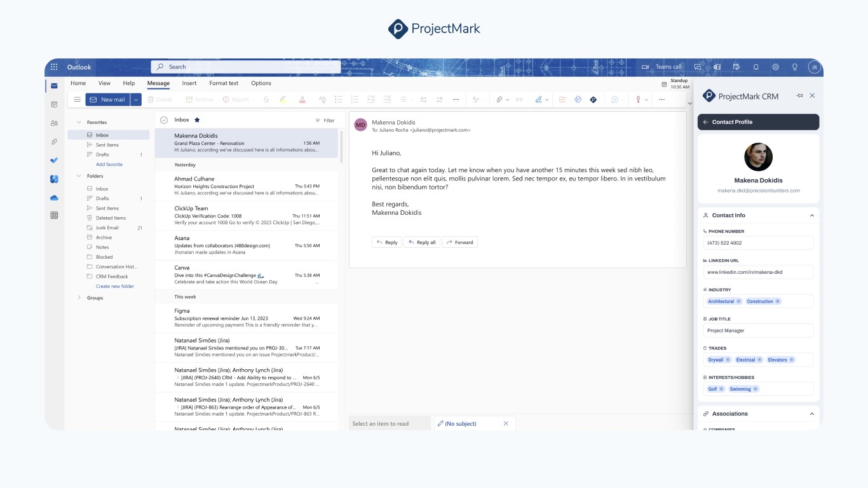
Task: Expand the ribbon with the chevron
Action: (x=689, y=102)
